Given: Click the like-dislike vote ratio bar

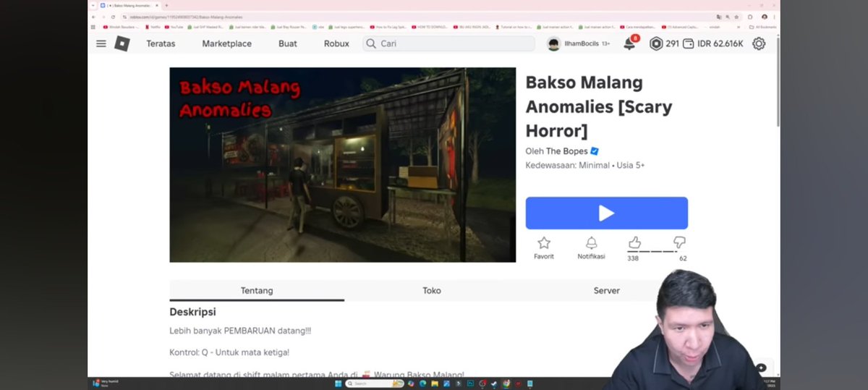Looking at the screenshot, I should pos(657,252).
